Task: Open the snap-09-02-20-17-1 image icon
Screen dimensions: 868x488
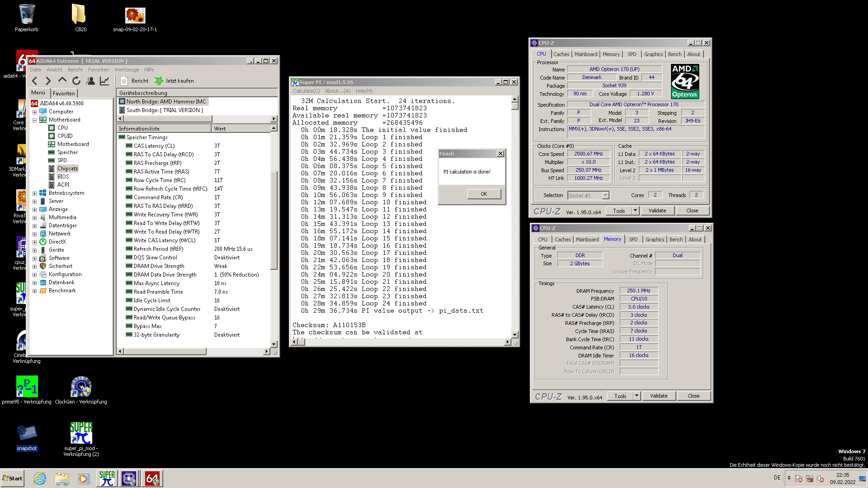Action: 135,19
